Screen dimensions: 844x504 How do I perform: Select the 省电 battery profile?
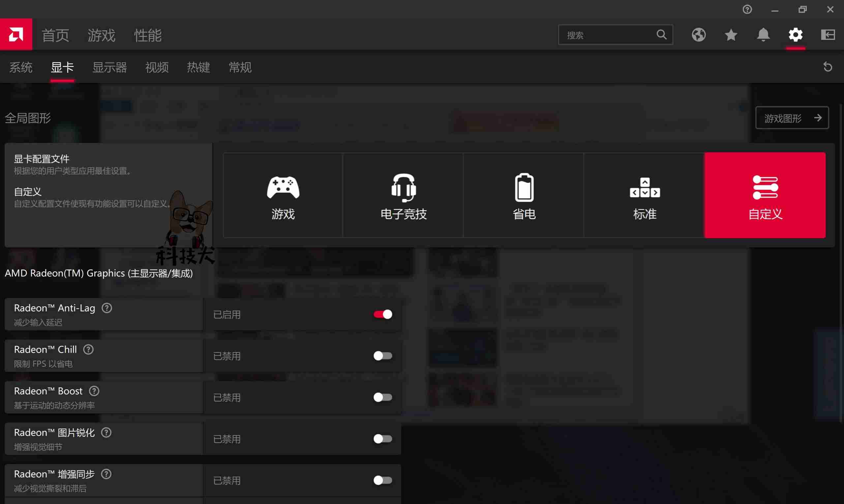point(524,195)
